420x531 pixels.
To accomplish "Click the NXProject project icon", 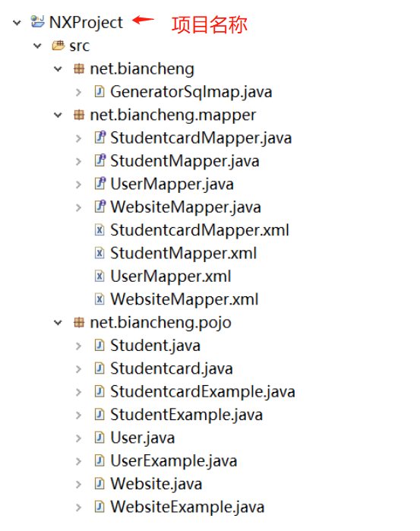I will tap(37, 21).
